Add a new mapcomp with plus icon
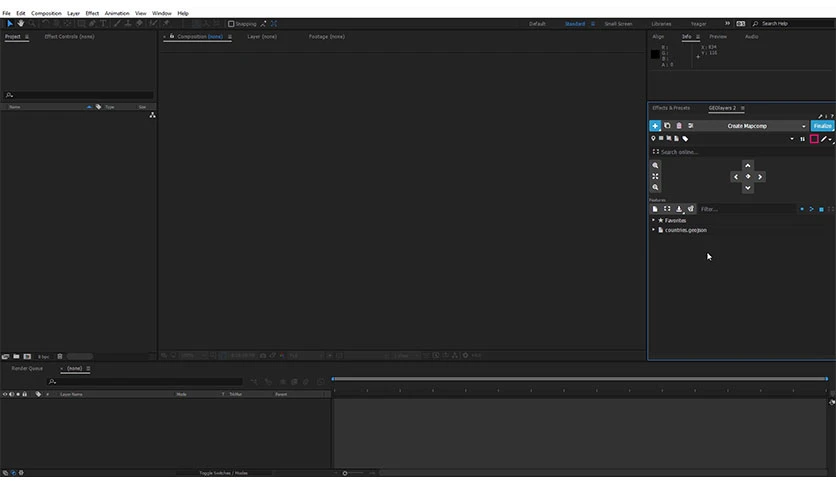Viewport: 836px width, 484px height. [x=655, y=126]
